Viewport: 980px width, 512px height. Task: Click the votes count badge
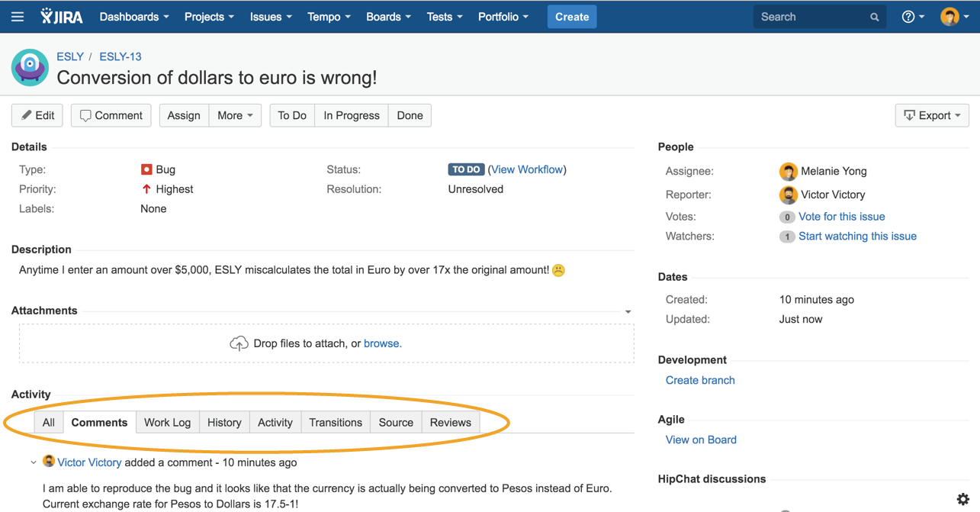click(787, 217)
